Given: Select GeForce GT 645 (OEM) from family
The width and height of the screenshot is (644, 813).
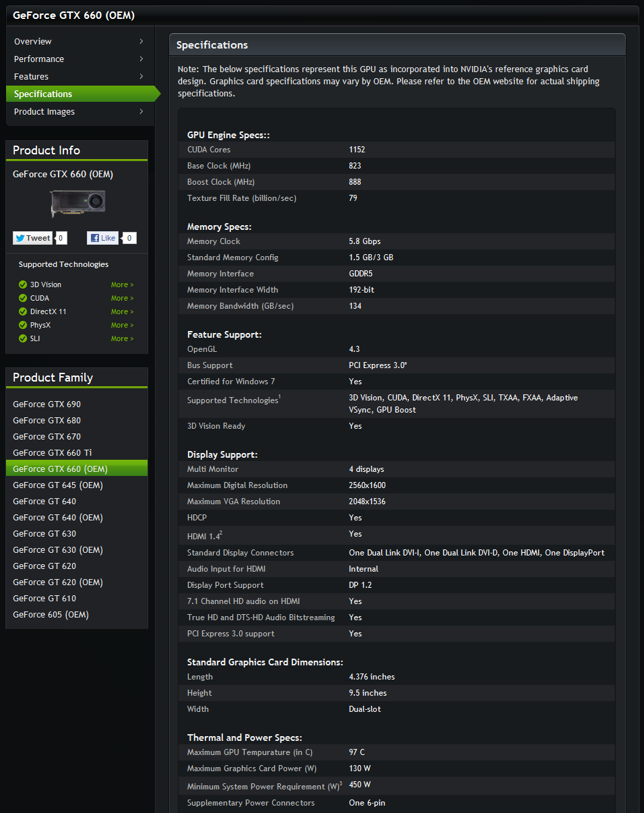Looking at the screenshot, I should pyautogui.click(x=57, y=485).
